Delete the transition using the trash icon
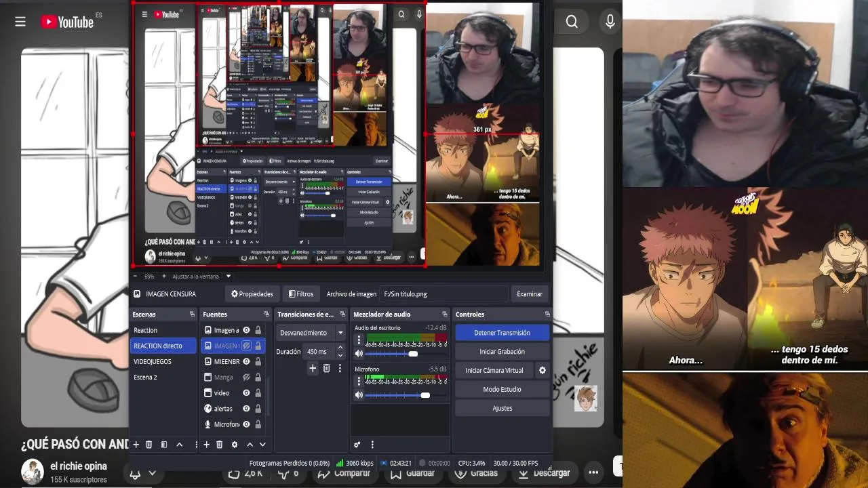Viewport: 868px width, 488px height. tap(326, 368)
